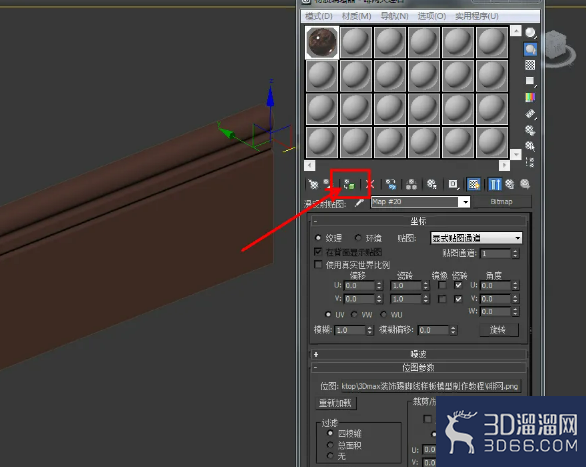The width and height of the screenshot is (586, 467).
Task: Open the 模式(D) menu
Action: point(319,16)
